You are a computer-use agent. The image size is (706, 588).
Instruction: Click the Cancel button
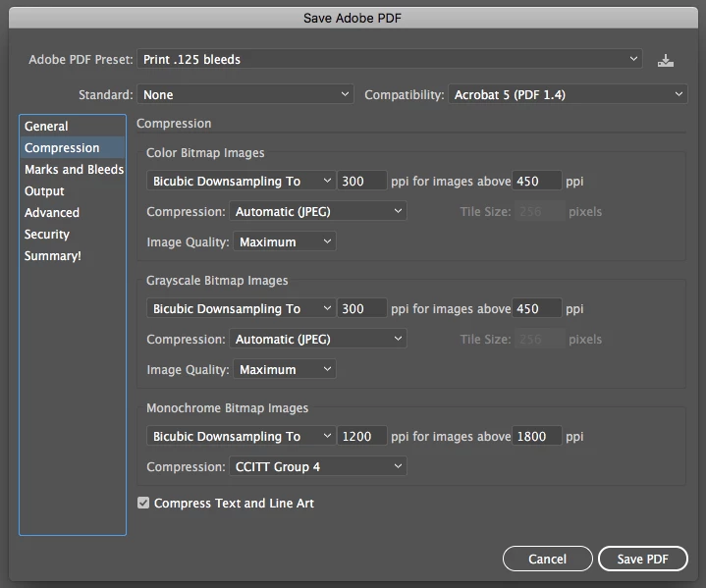548,559
